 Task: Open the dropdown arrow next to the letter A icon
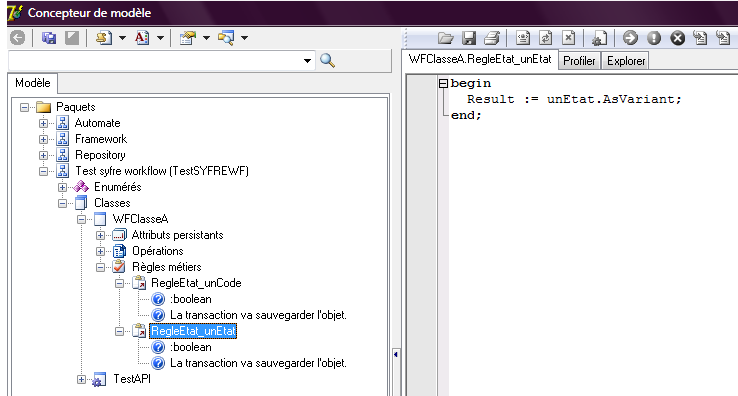(x=160, y=38)
